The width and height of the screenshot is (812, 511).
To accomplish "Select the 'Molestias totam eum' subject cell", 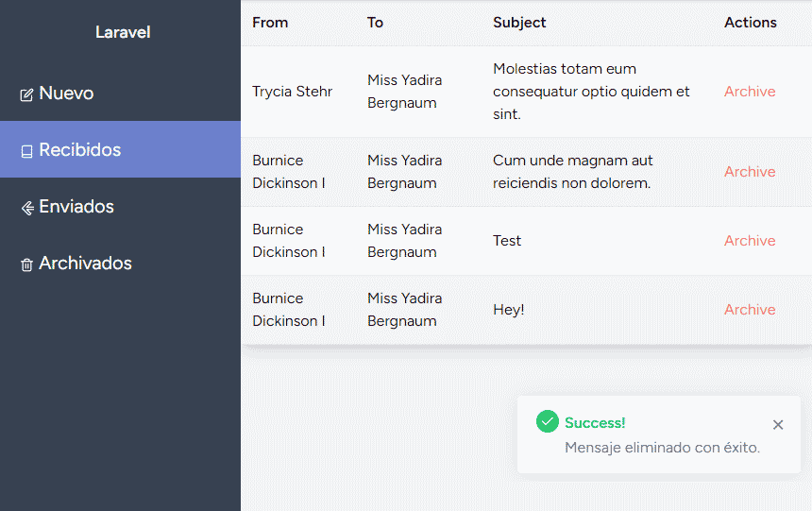I will (x=591, y=92).
